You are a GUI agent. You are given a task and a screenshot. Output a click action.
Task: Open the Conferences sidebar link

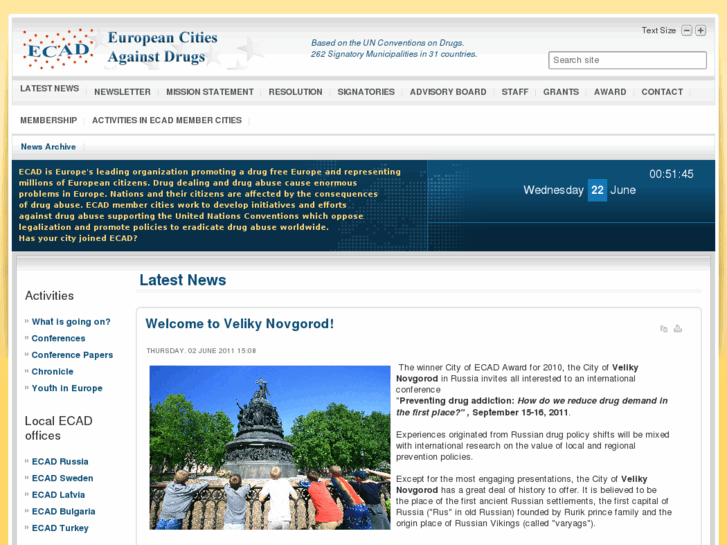[58, 339]
